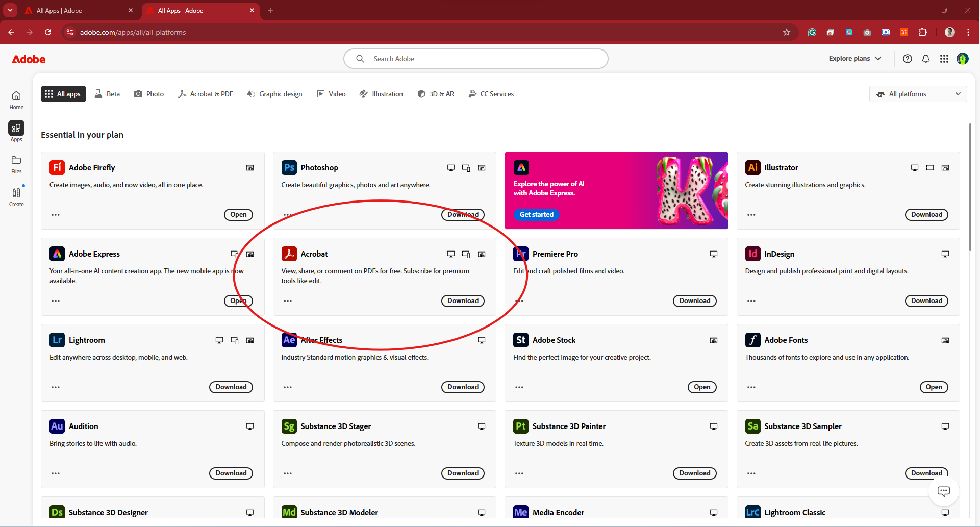This screenshot has width=980, height=527.
Task: Switch to the Graphic design tab
Action: (274, 94)
